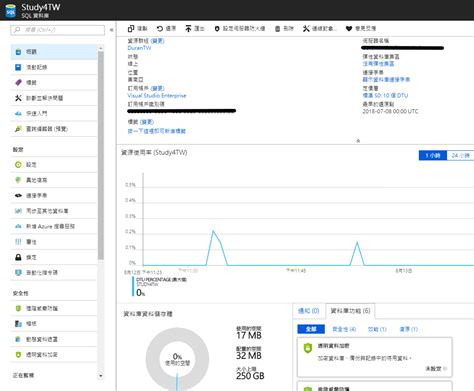Open the Visual Studio Enterprise subscription link

point(157,96)
